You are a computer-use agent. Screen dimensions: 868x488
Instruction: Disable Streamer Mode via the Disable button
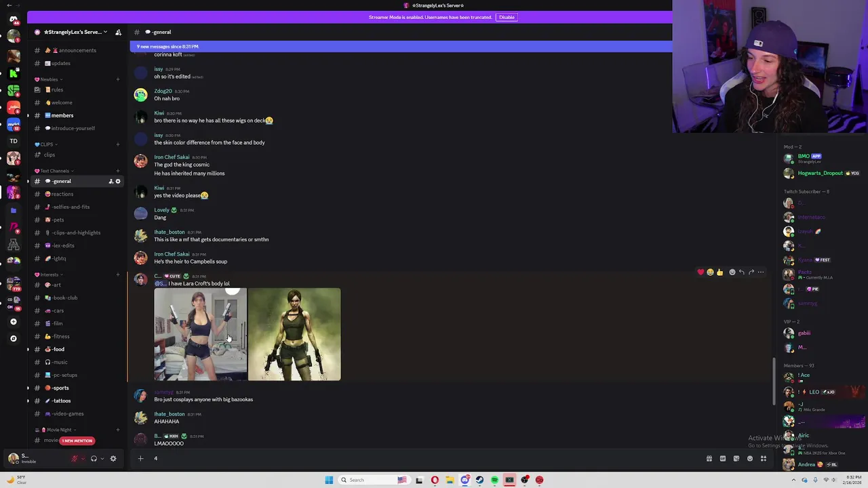tap(507, 17)
